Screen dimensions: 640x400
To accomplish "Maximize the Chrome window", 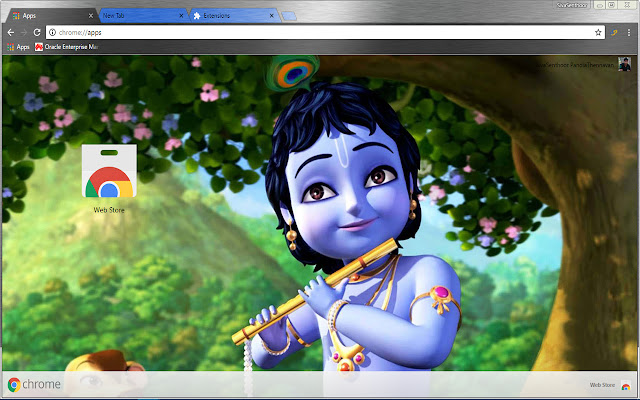I will click(611, 5).
